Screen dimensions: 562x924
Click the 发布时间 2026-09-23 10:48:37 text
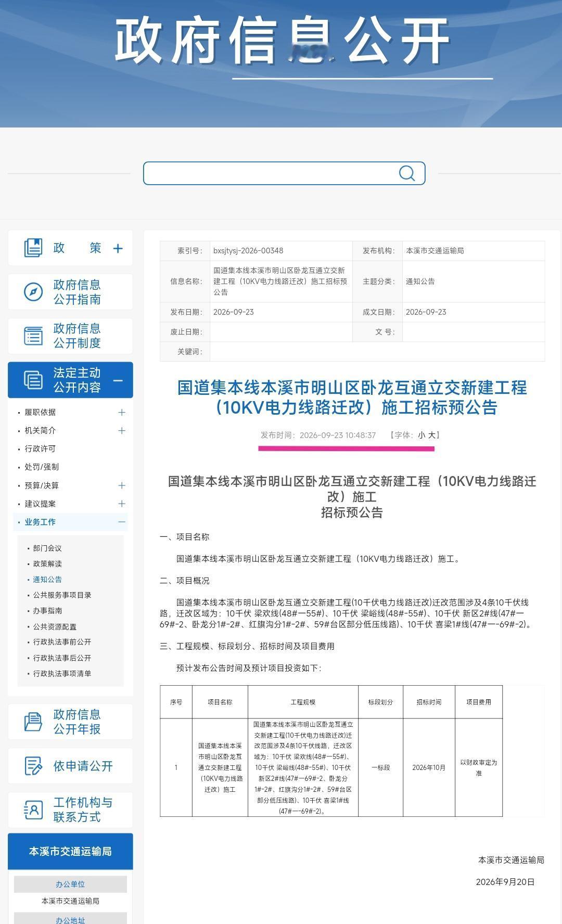pyautogui.click(x=318, y=435)
